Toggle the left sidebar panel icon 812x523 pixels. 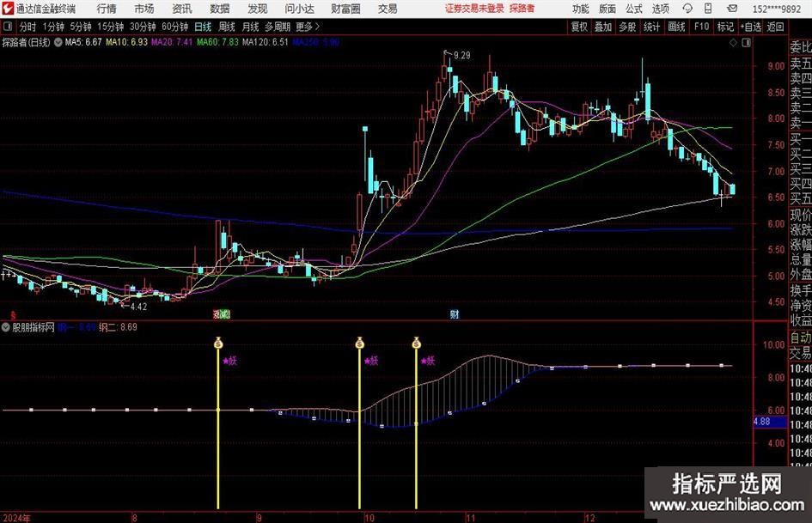[x=7, y=27]
